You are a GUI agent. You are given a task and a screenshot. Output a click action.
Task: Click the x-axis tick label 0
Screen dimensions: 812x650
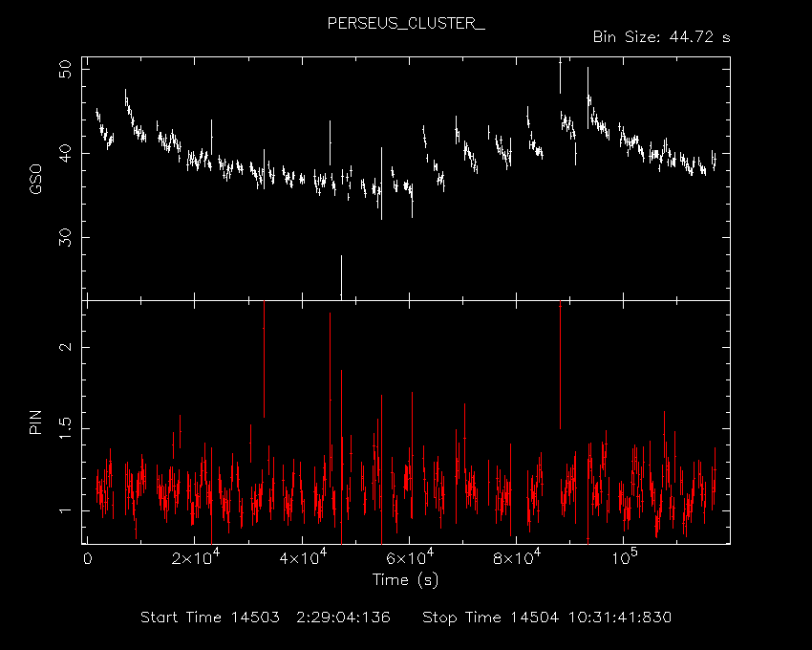[88, 559]
